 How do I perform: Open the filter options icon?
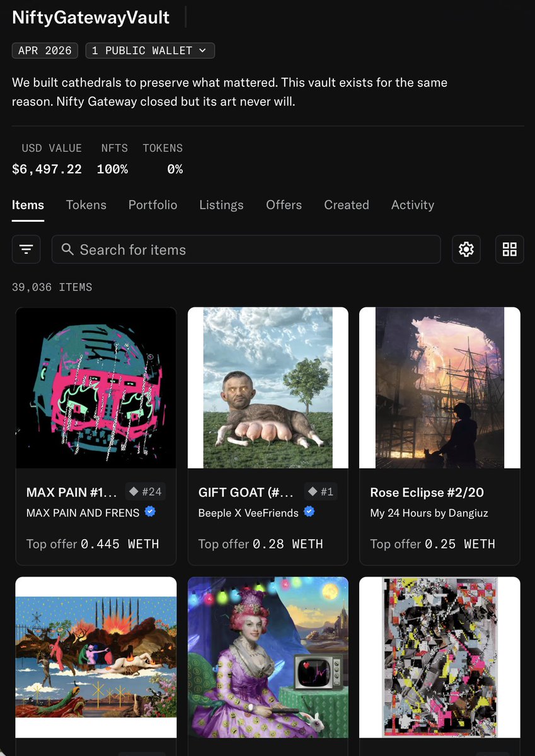tap(26, 249)
